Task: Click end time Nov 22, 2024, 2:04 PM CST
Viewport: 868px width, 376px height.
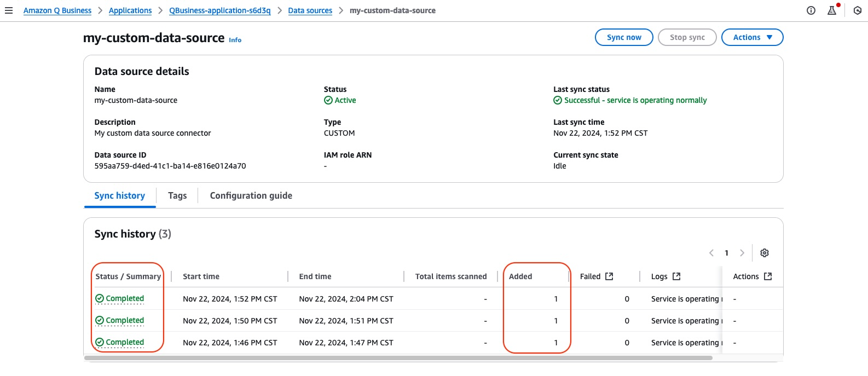Action: (x=346, y=299)
